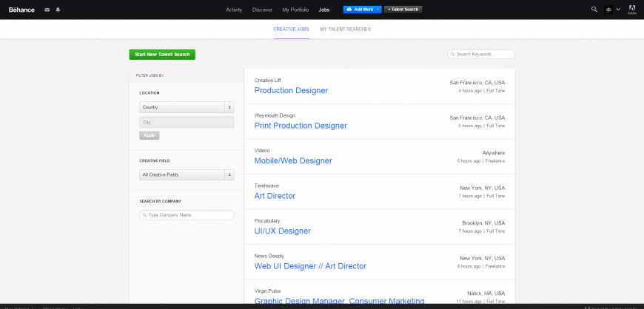Open the Mobile/Web Designer job
Image resolution: width=644 pixels, height=309 pixels.
293,161
